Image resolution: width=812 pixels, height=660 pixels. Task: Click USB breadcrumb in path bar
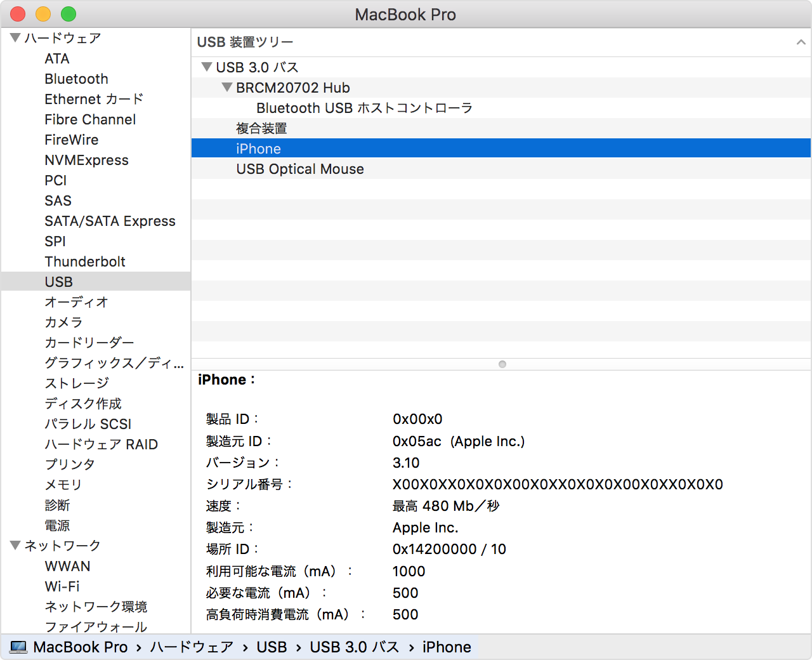click(x=272, y=647)
